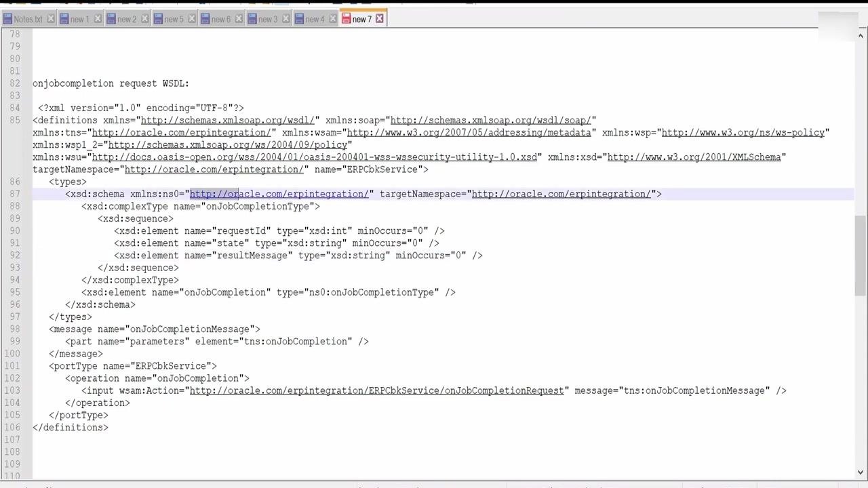Select the new 5 tab
This screenshot has width=868, height=488.
click(174, 19)
